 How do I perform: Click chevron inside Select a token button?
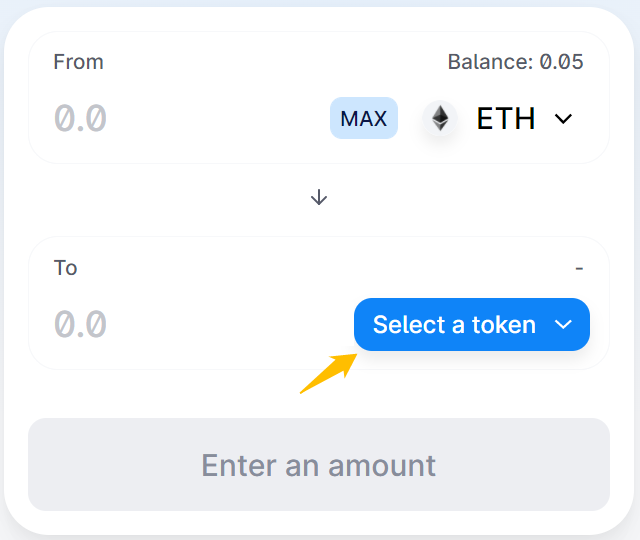coord(563,325)
